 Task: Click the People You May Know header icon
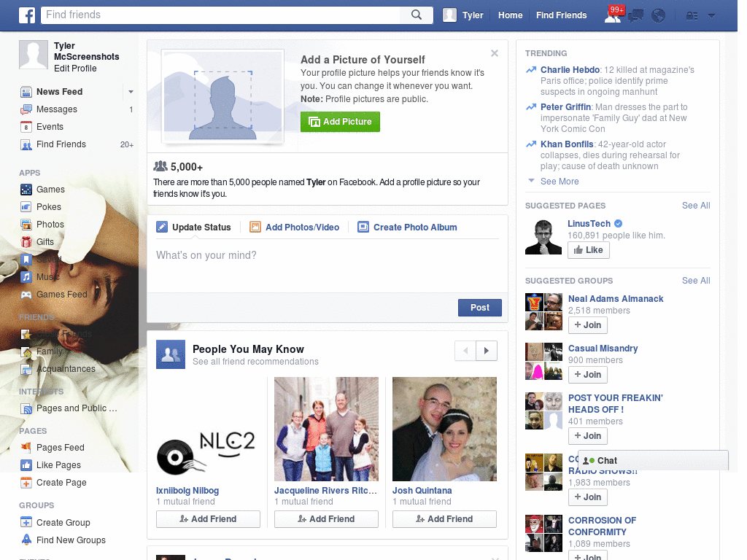(x=171, y=354)
